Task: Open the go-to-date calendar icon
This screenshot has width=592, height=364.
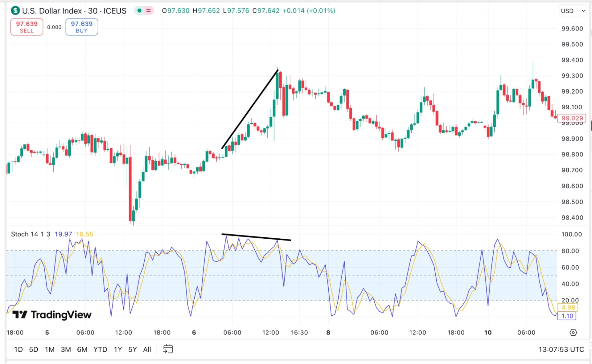Action: coord(168,349)
